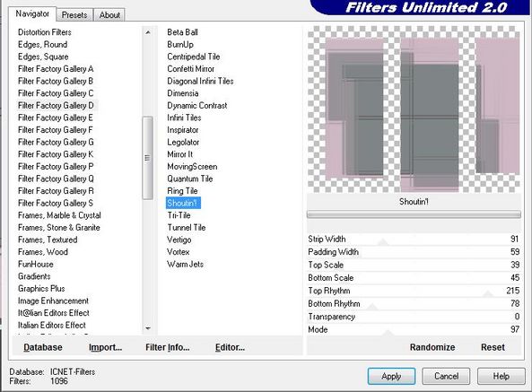Viewport: 532px width, 392px height.
Task: Click the Apply button
Action: pos(391,376)
